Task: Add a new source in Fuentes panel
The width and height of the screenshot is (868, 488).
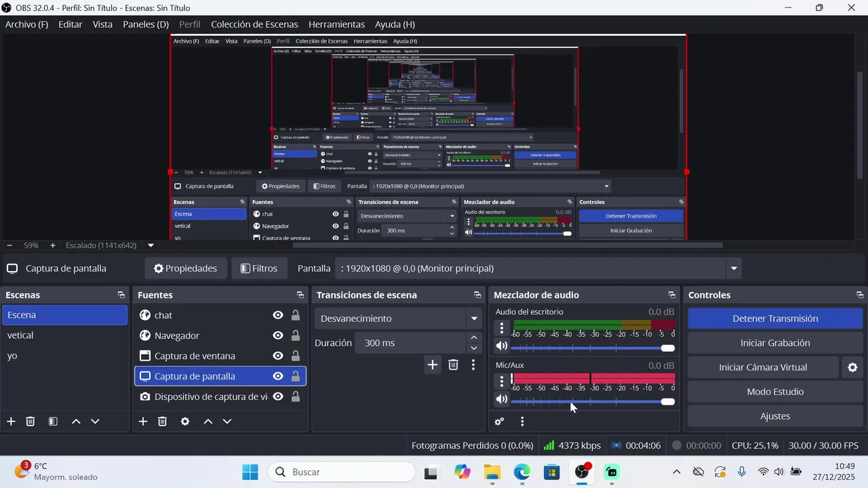Action: 143,422
